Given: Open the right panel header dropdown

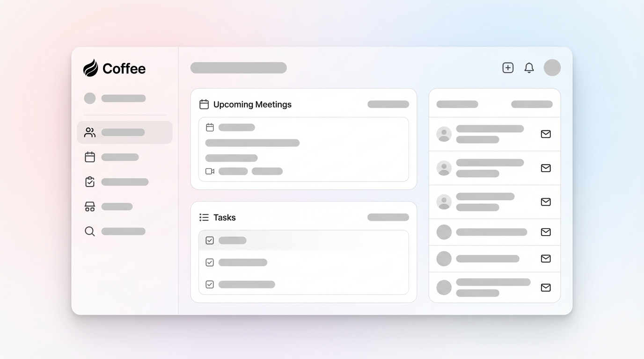Looking at the screenshot, I should (532, 104).
